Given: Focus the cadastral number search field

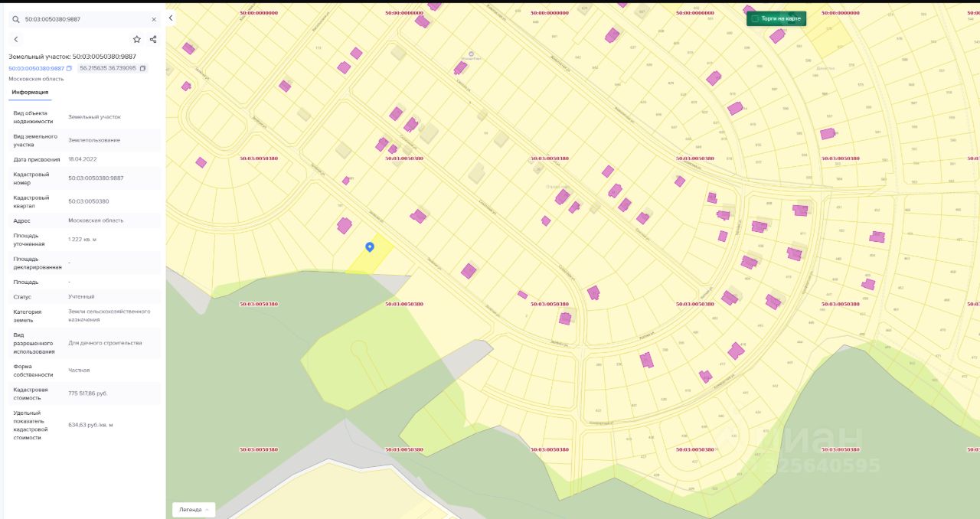Looking at the screenshot, I should pyautogui.click(x=84, y=19).
